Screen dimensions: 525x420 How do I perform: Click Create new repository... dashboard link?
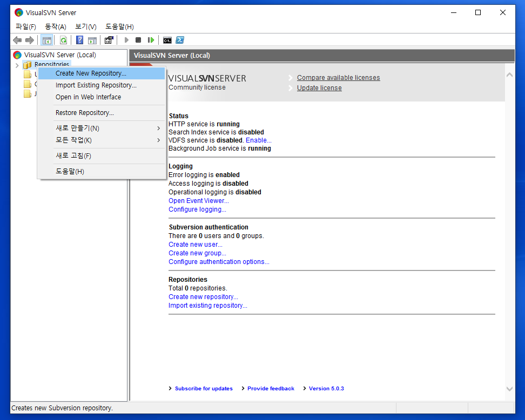tap(203, 297)
